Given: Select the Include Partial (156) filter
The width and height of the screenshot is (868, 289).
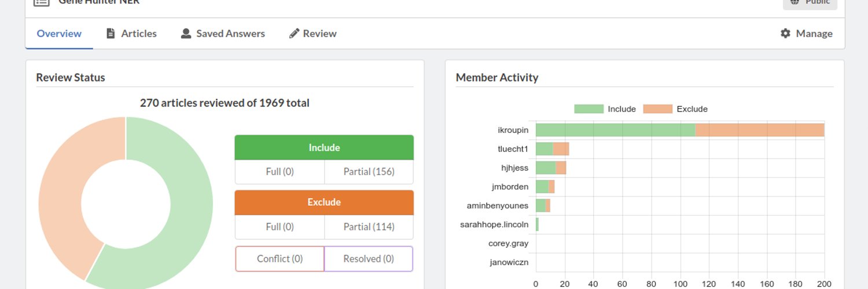Looking at the screenshot, I should pyautogui.click(x=369, y=172).
